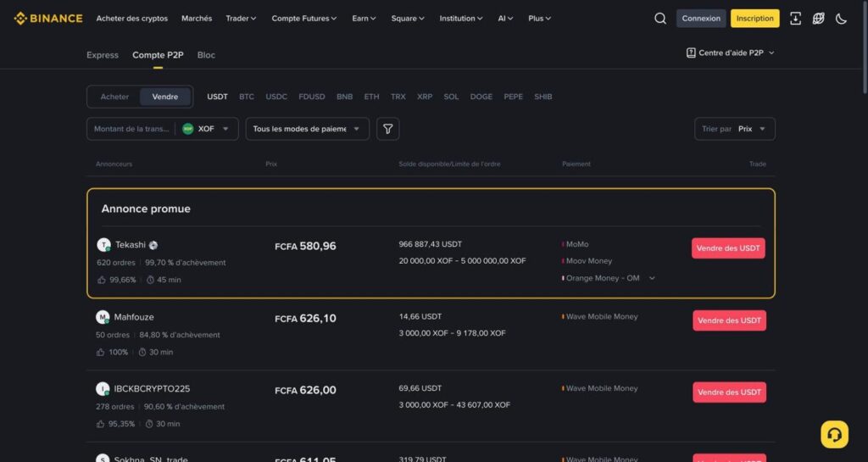Open the Trier par Prix dropdown
The width and height of the screenshot is (868, 462).
pyautogui.click(x=735, y=129)
